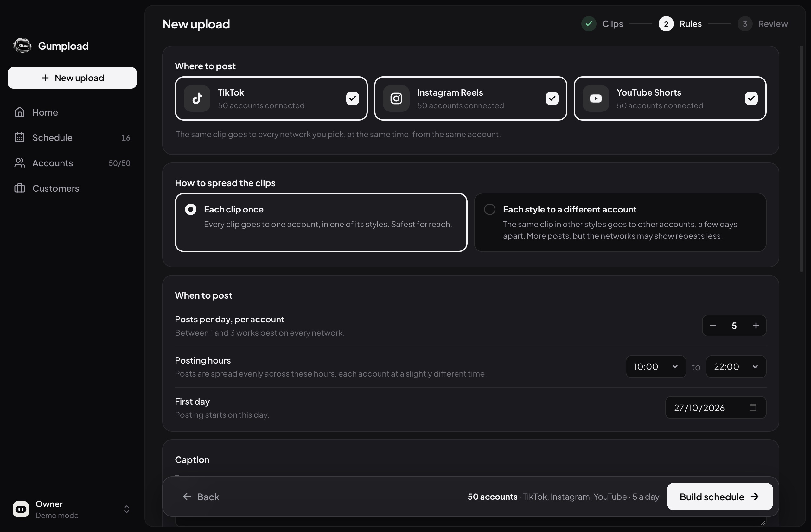Click the 'Demo mode' label

coord(57,515)
